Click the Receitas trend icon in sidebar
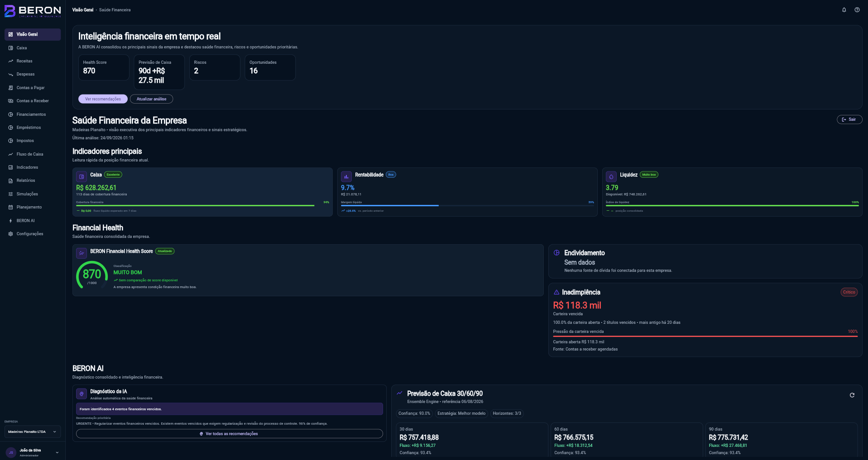 point(10,61)
